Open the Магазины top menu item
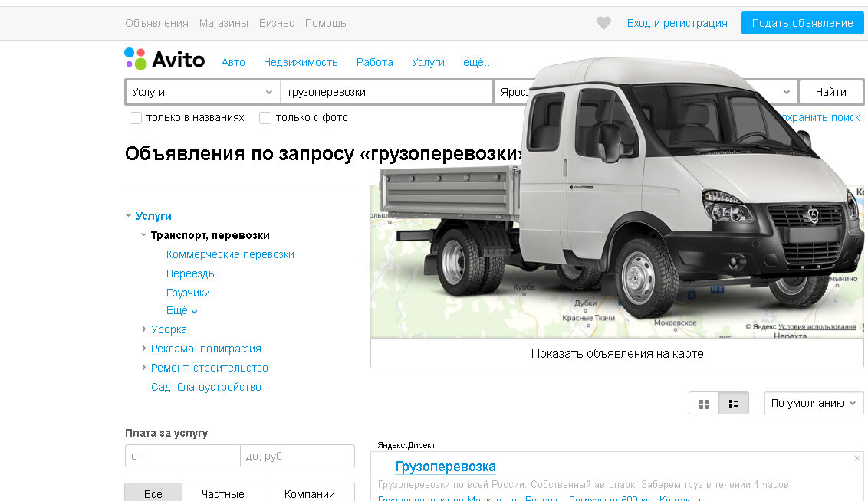Viewport: 868px width, 501px height. pos(224,23)
